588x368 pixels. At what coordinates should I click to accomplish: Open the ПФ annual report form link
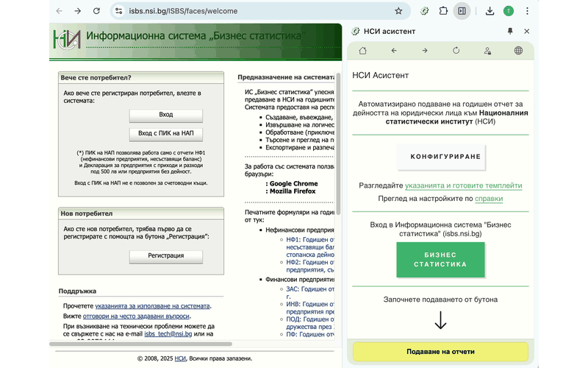pos(309,334)
